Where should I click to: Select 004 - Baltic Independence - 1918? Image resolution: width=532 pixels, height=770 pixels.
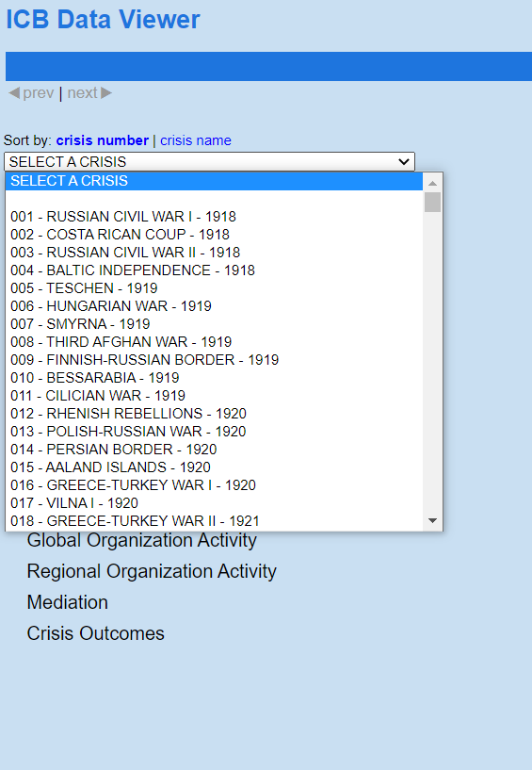[214, 270]
